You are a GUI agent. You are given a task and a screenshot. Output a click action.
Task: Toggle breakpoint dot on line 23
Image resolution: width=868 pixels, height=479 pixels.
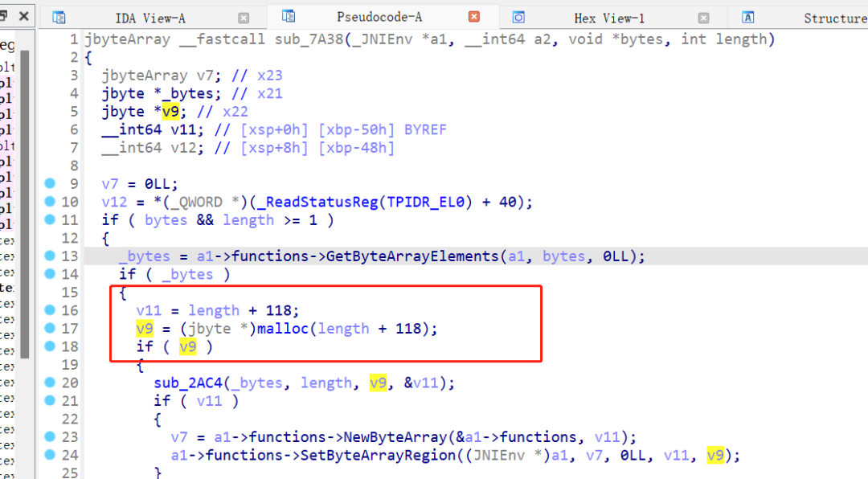(50, 436)
